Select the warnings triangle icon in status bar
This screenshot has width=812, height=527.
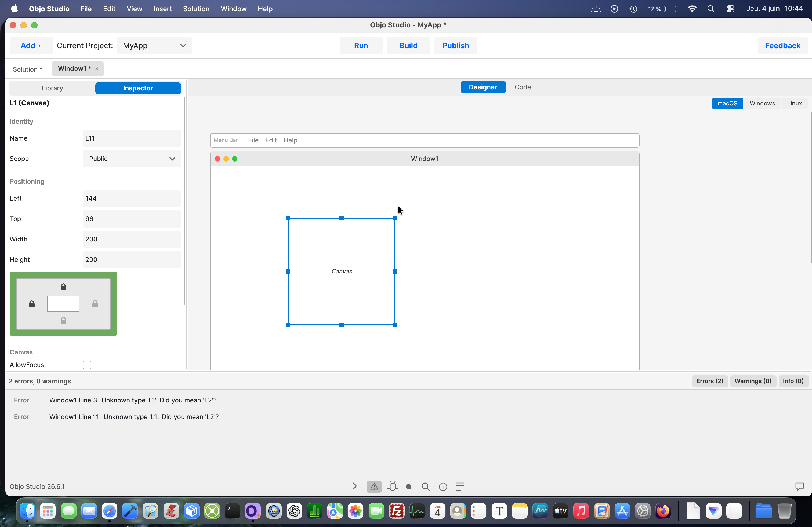(374, 486)
